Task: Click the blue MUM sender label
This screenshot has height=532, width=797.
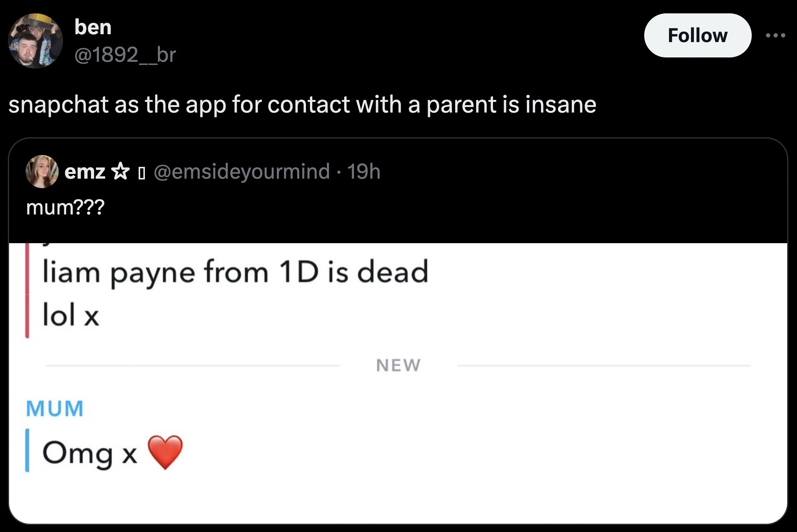Action: pos(55,408)
